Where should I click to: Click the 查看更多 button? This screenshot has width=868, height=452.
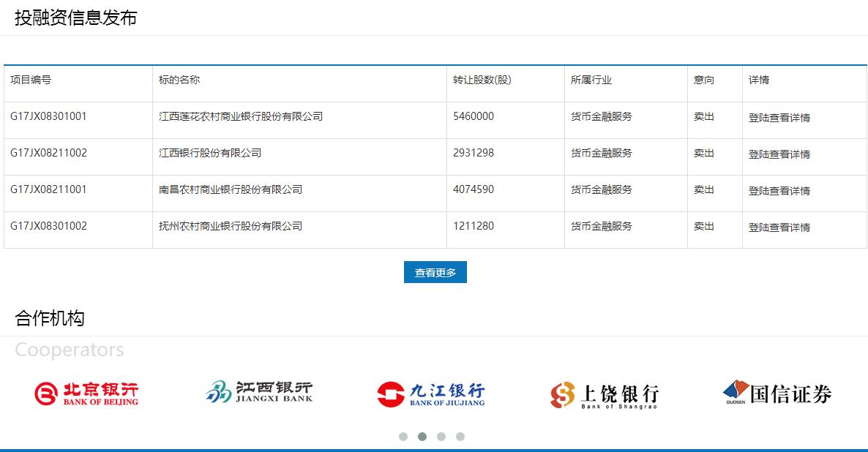tap(435, 272)
